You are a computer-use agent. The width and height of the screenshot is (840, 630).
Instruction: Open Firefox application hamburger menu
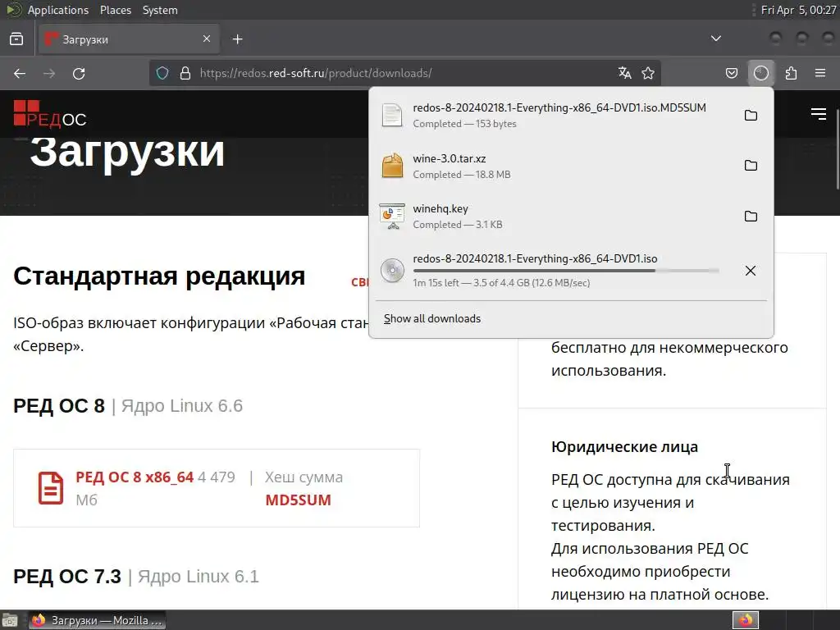pos(820,73)
